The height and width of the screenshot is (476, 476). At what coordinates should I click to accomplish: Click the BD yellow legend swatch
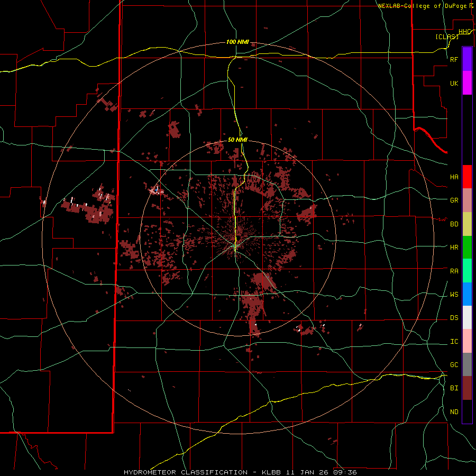pyautogui.click(x=467, y=224)
